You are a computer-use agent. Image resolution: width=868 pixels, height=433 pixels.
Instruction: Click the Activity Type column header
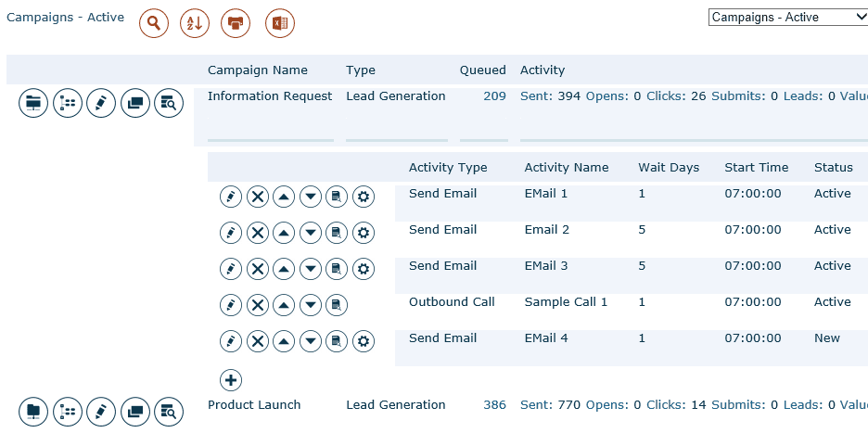click(x=448, y=168)
